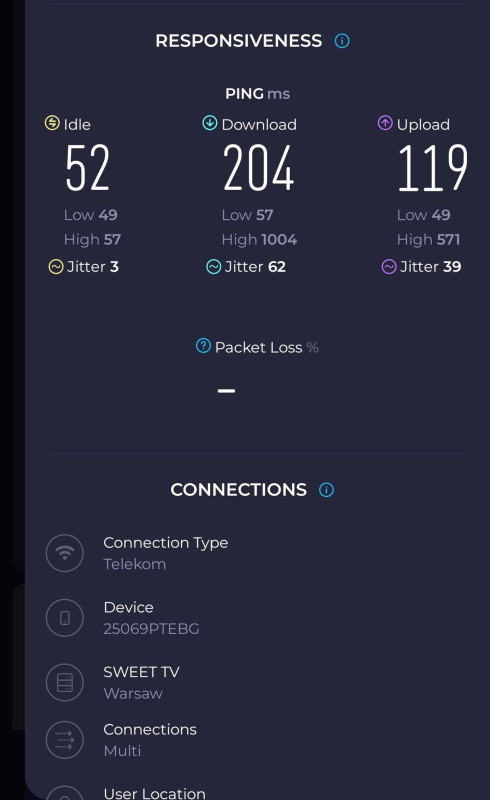Tap the Multi connections arrows icon
This screenshot has height=800, width=490.
point(65,740)
